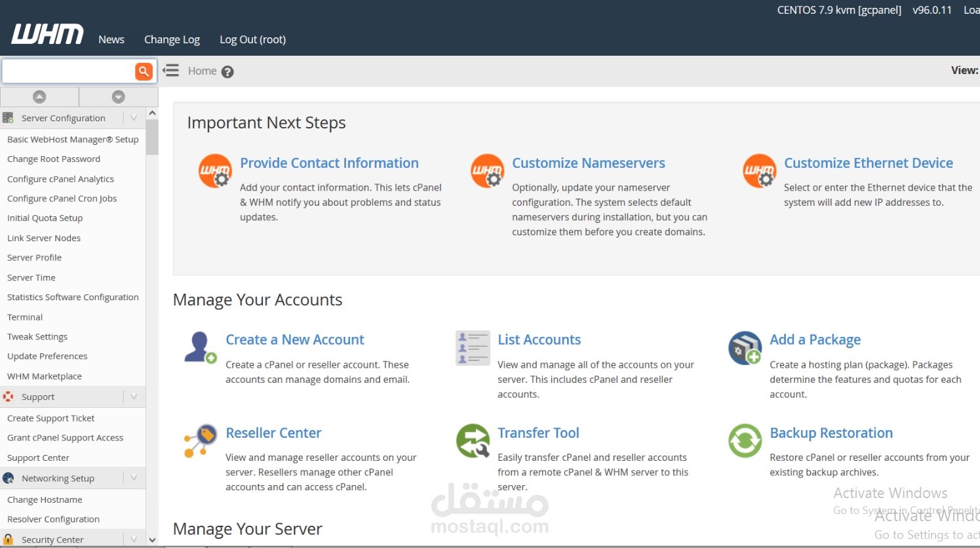Open Basic WebHost Manager Setup

pos(73,140)
